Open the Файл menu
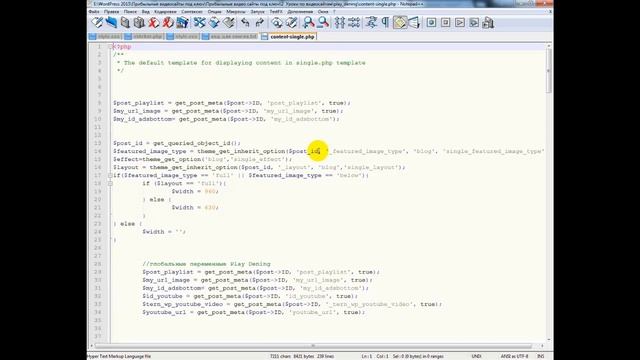This screenshot has width=640, height=360. (x=94, y=12)
